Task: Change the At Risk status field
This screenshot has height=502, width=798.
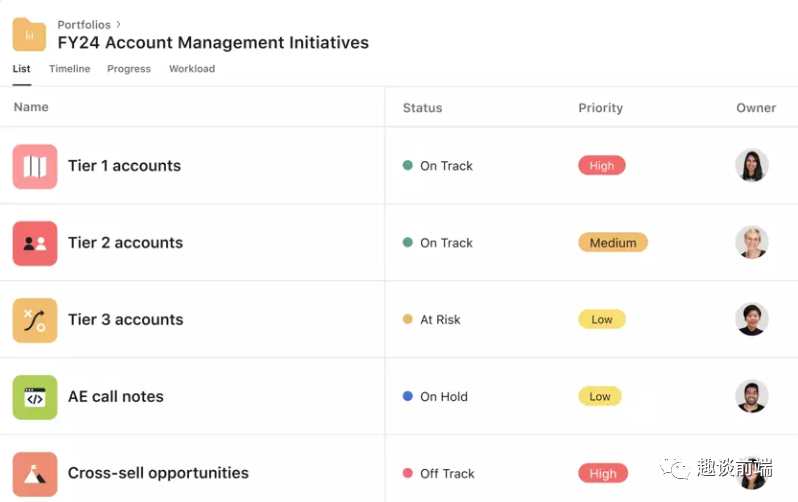Action: (439, 320)
